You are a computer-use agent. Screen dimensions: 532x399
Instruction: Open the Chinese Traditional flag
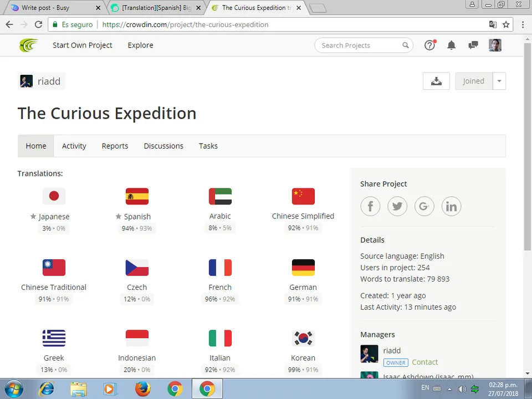click(54, 267)
